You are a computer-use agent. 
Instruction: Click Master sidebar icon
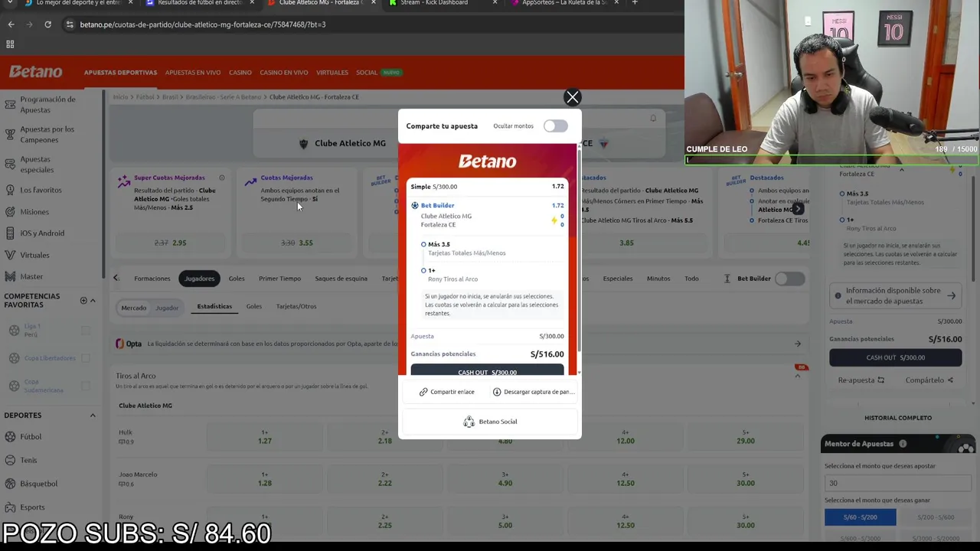pyautogui.click(x=10, y=276)
